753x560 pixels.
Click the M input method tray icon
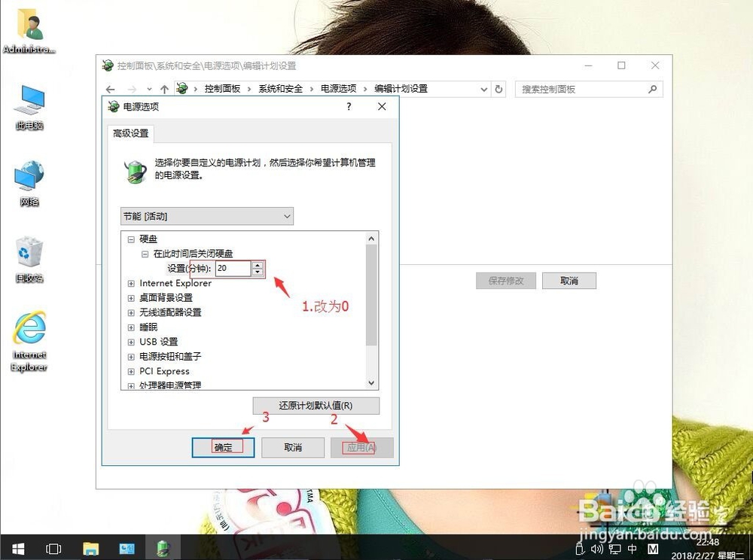click(653, 549)
